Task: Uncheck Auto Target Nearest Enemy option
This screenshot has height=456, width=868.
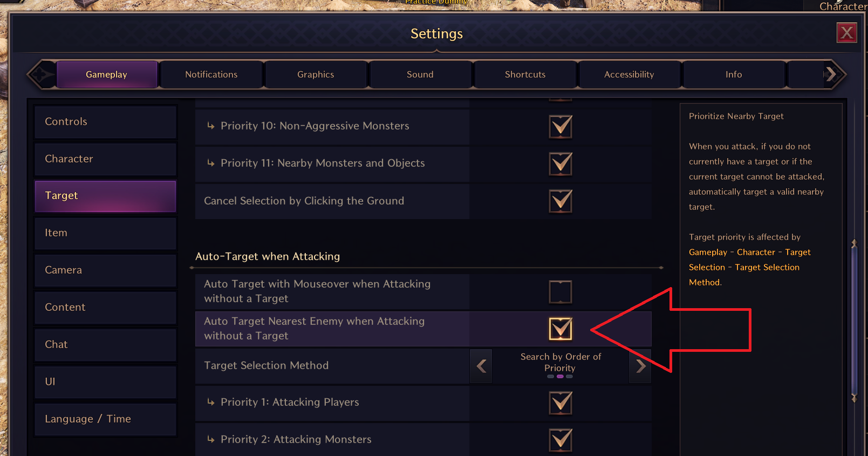Action: click(560, 329)
